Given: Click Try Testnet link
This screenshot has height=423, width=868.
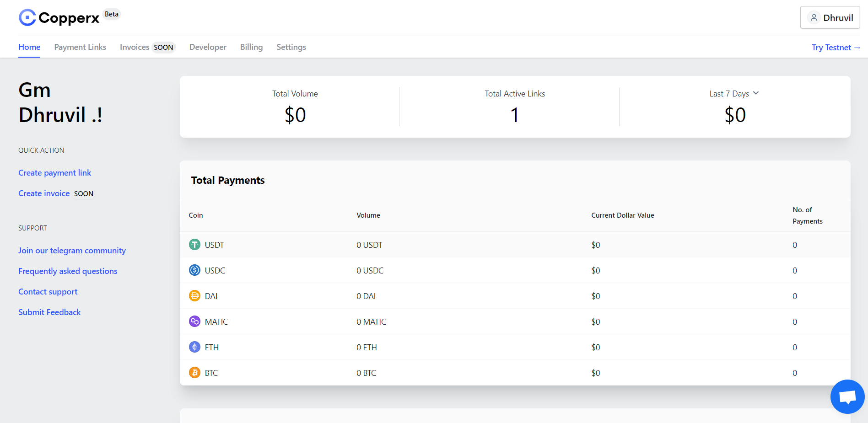Looking at the screenshot, I should click(836, 48).
